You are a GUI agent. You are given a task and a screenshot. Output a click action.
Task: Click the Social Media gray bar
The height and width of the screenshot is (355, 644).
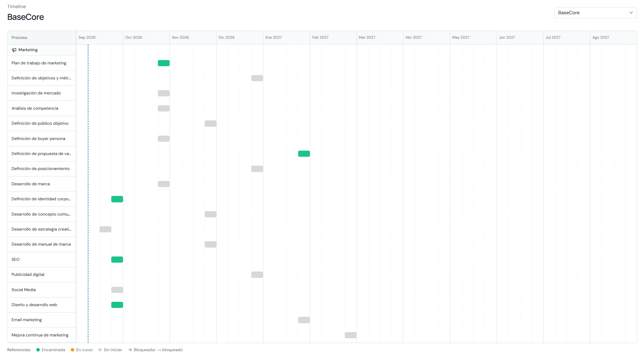point(117,290)
